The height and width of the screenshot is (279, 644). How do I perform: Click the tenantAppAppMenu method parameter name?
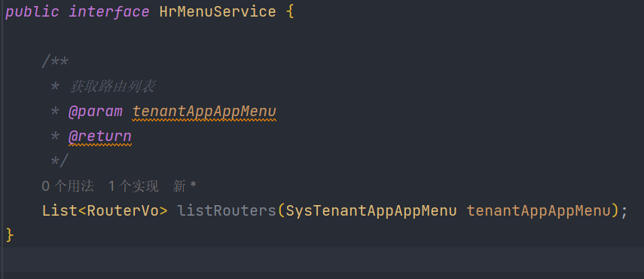point(539,211)
